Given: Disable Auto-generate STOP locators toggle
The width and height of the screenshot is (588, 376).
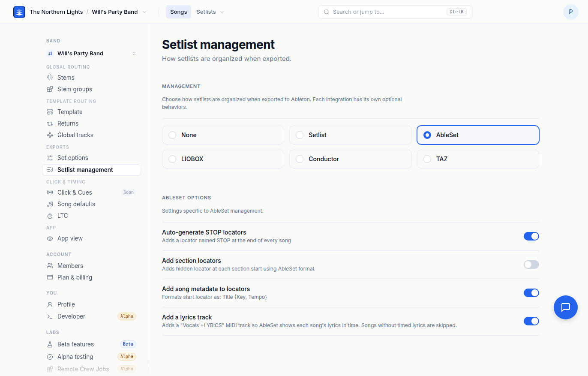Looking at the screenshot, I should [531, 236].
